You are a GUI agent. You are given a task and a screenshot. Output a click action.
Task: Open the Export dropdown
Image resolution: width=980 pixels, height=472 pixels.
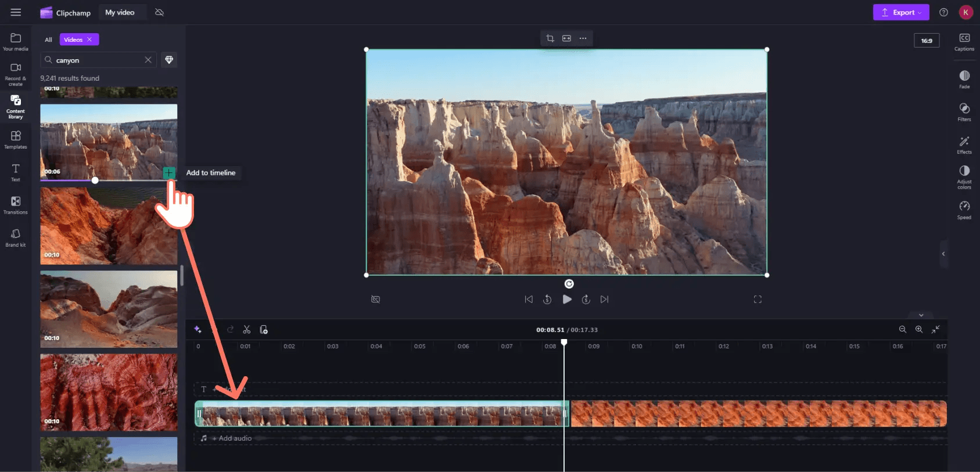click(900, 12)
